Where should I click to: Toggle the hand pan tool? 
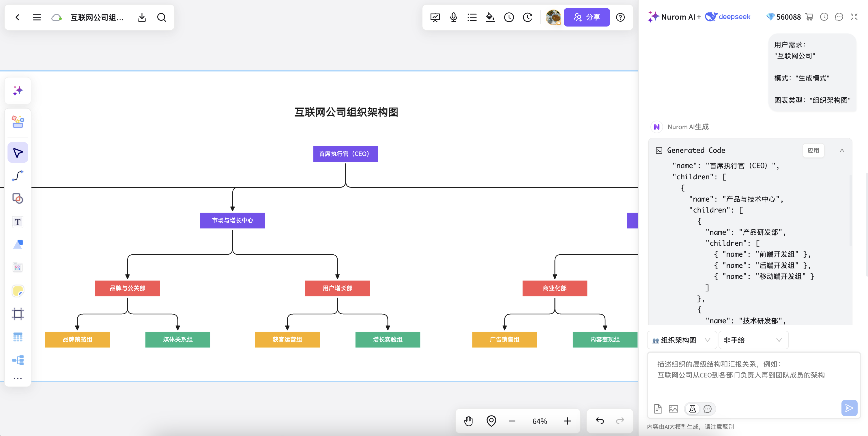tap(468, 421)
